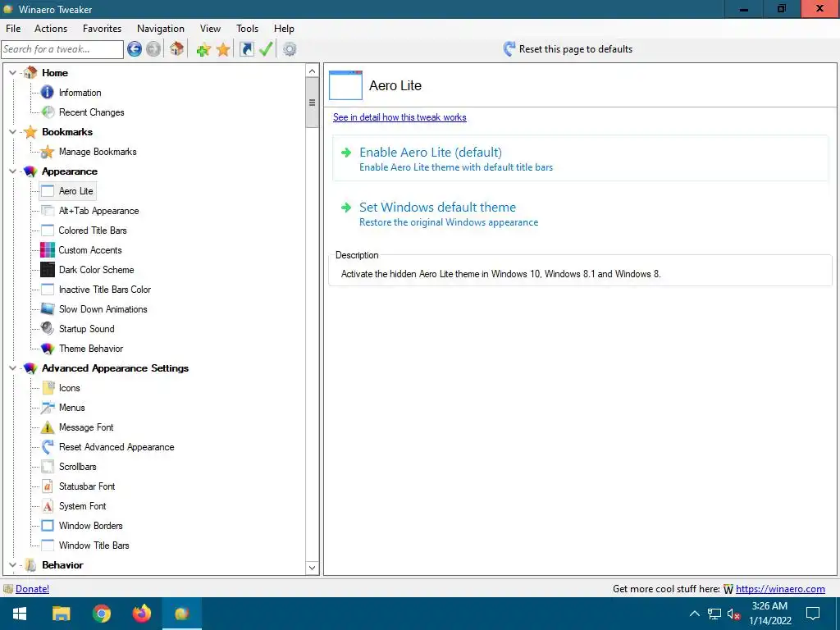Click the green checkmark toolbar icon
The width and height of the screenshot is (840, 630).
click(266, 49)
